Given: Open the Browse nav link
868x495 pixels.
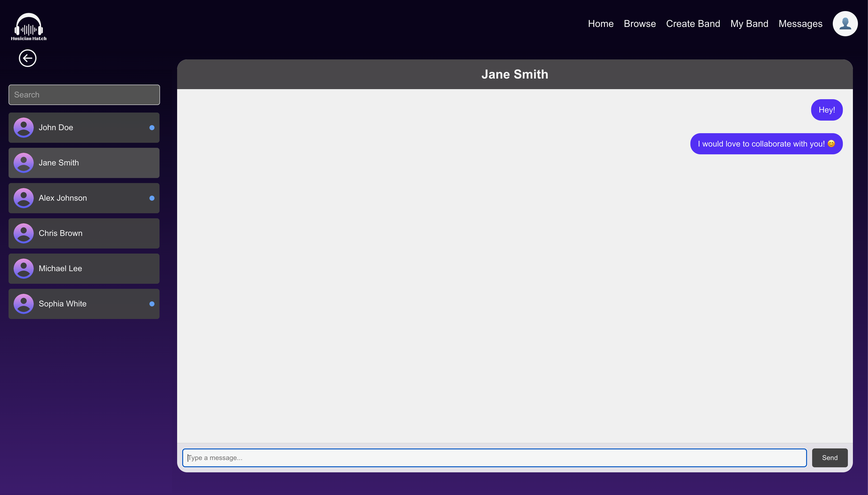Looking at the screenshot, I should tap(640, 24).
